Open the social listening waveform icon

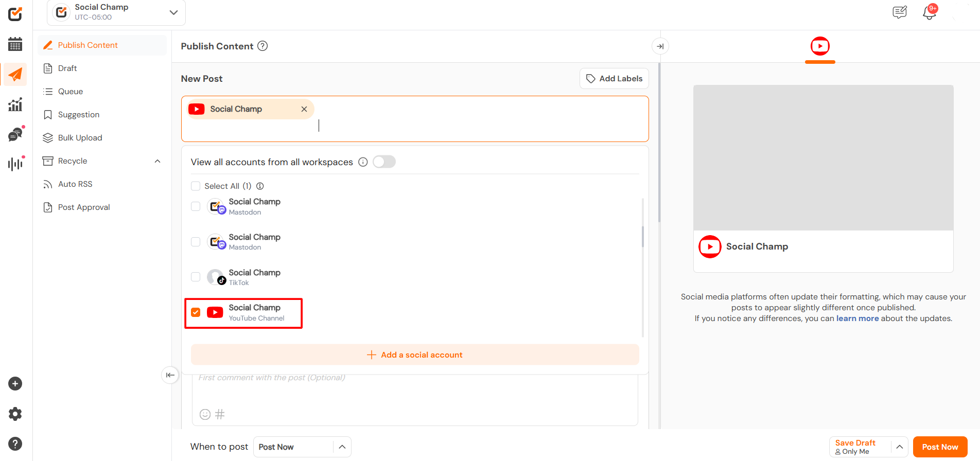point(15,164)
